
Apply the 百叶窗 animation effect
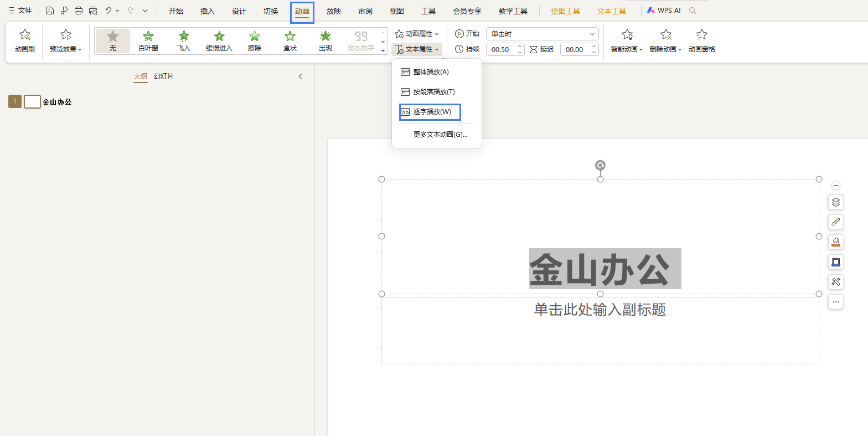click(x=148, y=42)
